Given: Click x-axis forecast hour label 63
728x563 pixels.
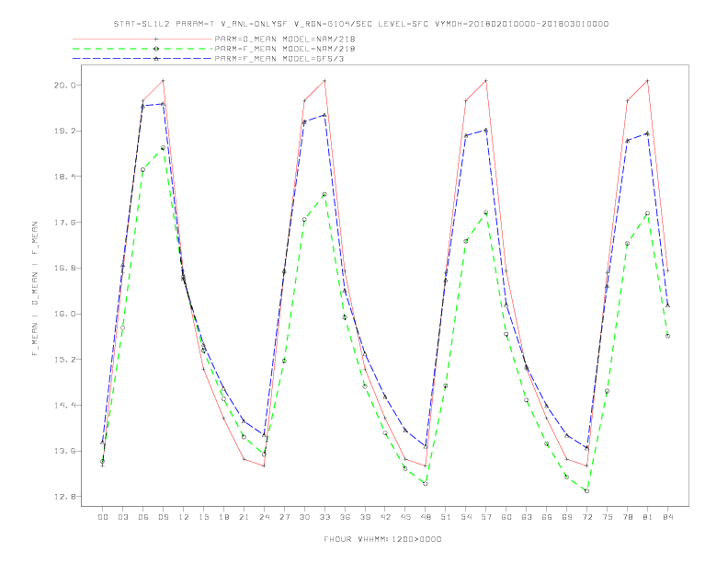Looking at the screenshot, I should coord(527,517).
